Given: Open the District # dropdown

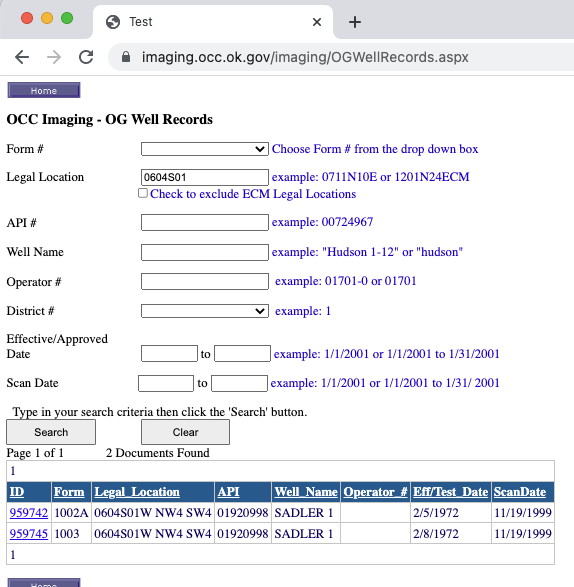Looking at the screenshot, I should tap(205, 311).
